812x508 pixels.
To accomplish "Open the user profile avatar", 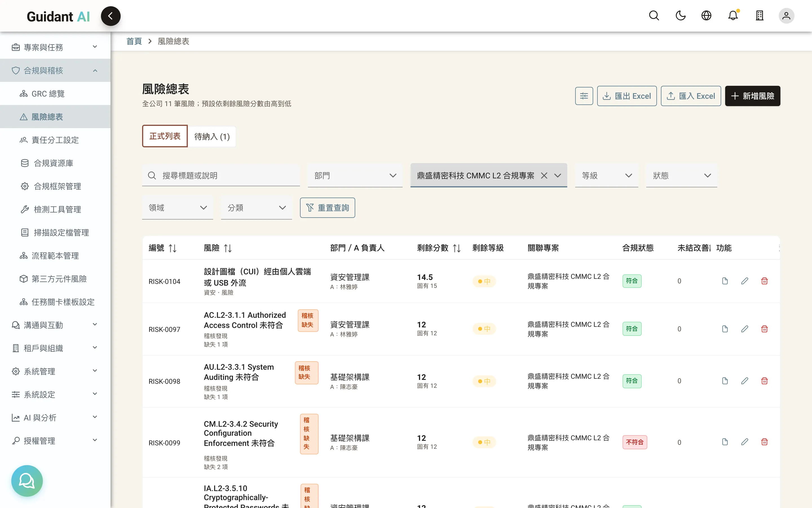I will [786, 16].
